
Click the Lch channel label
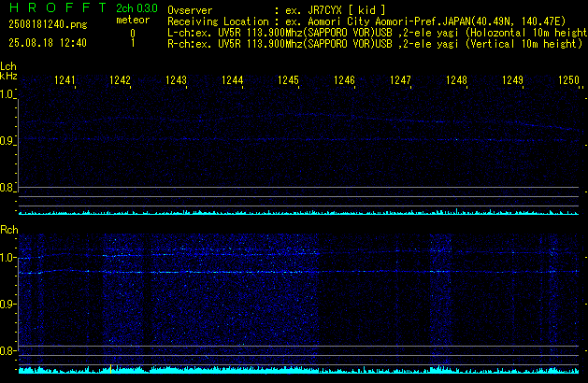click(8, 66)
